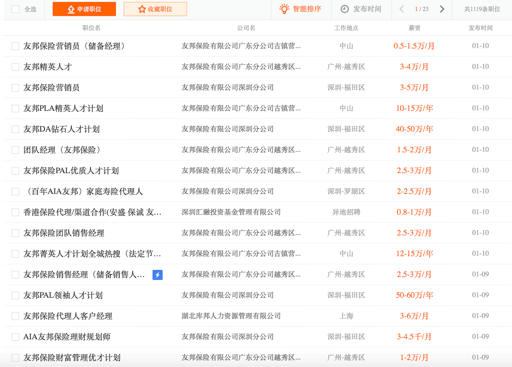The image size is (512, 367).
Task: Click the upload icon on 申请职位
Action: point(71,9)
